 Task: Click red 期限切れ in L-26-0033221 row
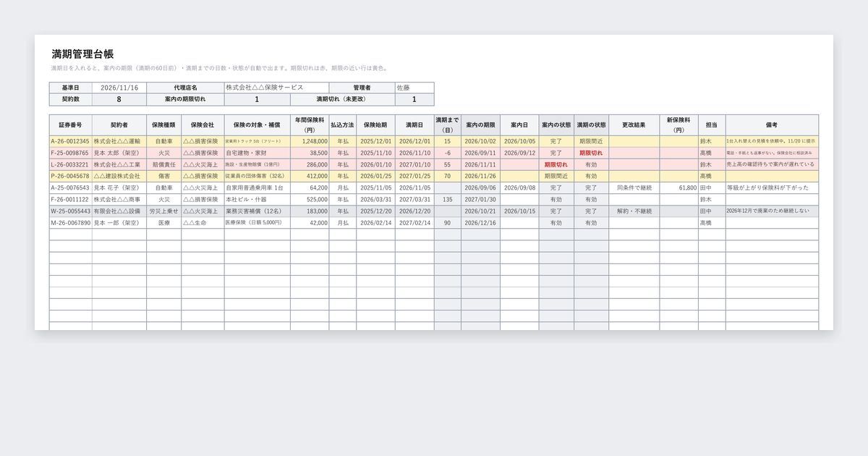[556, 165]
